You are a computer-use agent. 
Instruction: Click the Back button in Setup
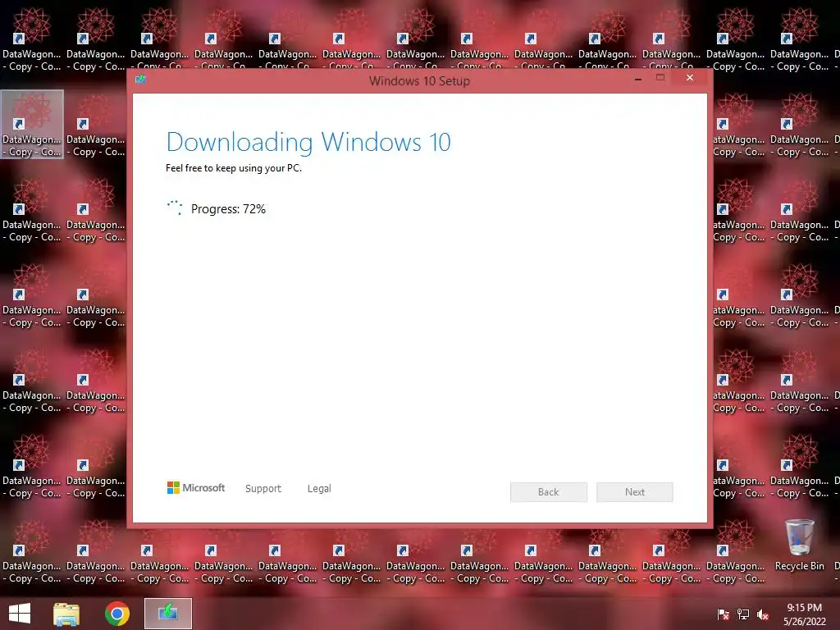tap(549, 492)
